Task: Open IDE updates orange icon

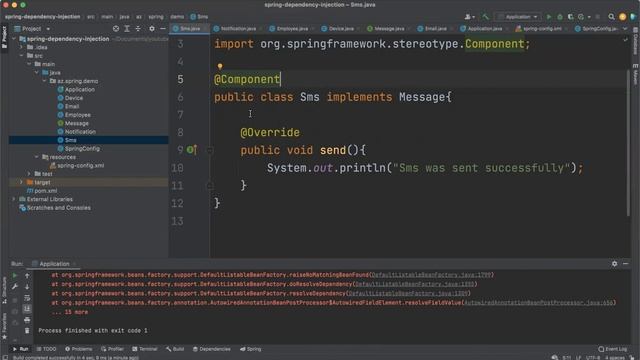Action: pyautogui.click(x=622, y=17)
